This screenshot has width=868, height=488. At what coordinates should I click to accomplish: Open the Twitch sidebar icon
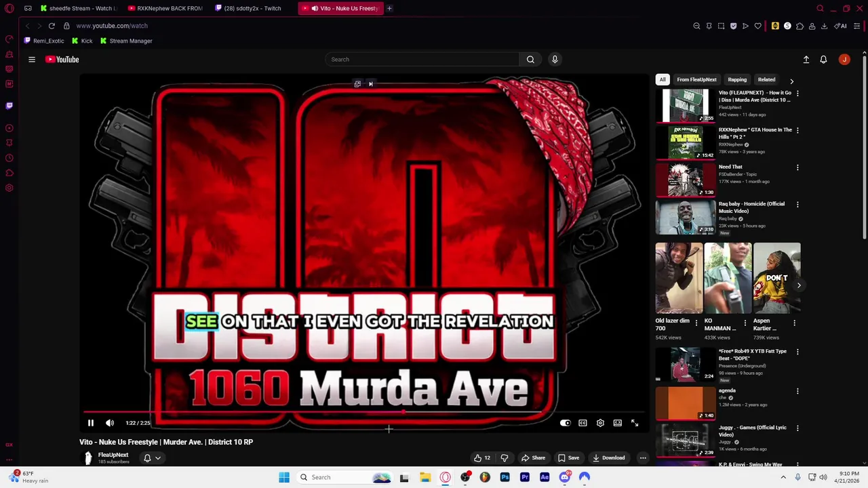(x=9, y=106)
